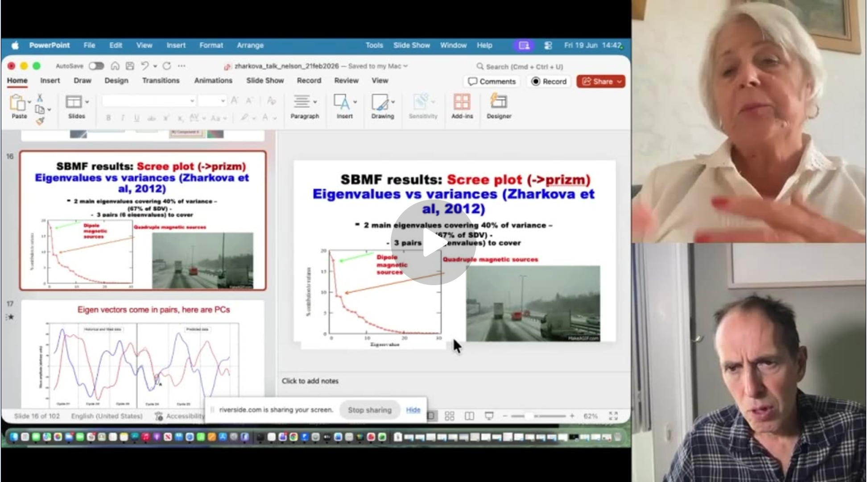Toggle Italic formatting button
The width and height of the screenshot is (868, 482).
click(x=123, y=118)
